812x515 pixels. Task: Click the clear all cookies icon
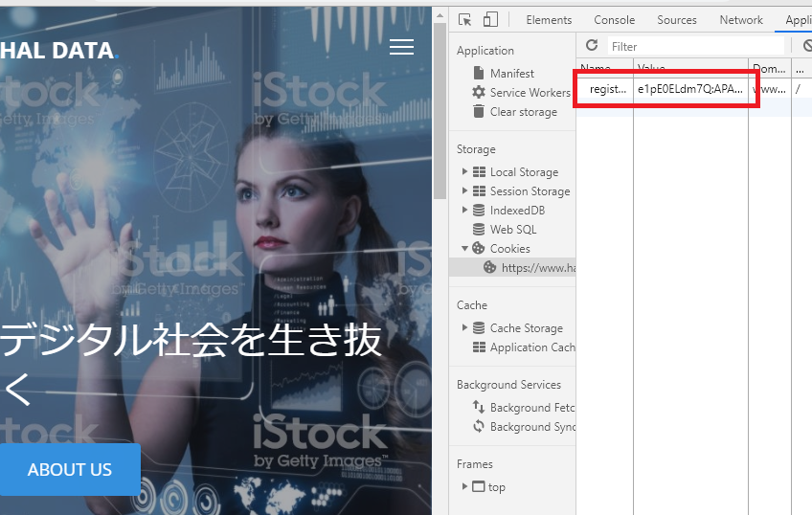[x=807, y=46]
